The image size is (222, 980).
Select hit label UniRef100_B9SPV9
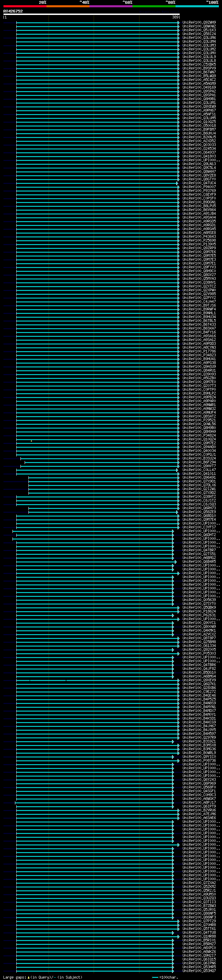199,68
